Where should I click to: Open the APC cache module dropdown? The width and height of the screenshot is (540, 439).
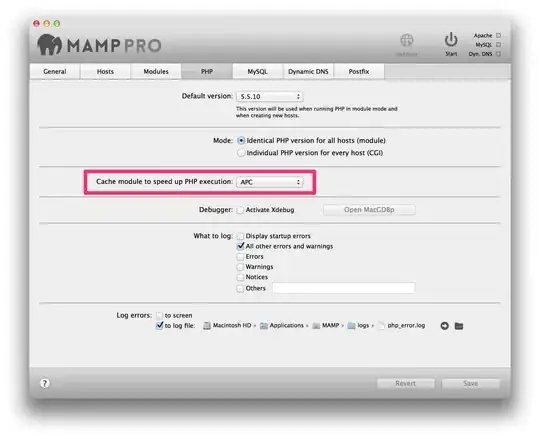click(x=269, y=182)
